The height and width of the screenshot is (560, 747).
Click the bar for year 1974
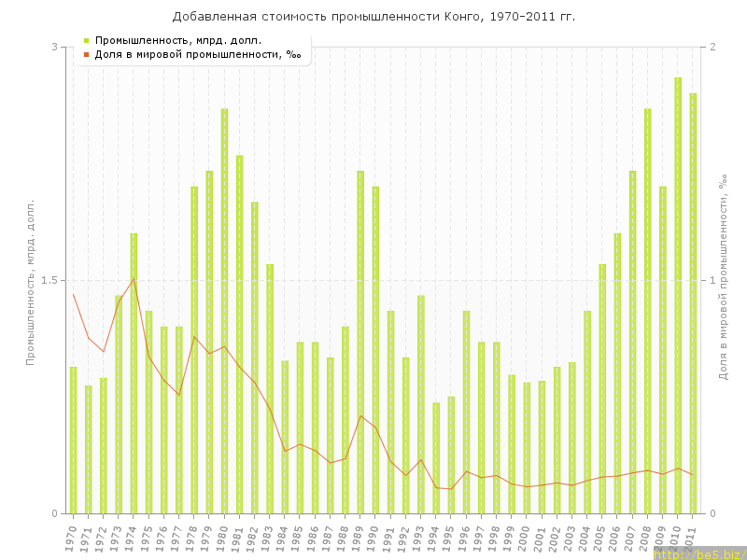134,373
